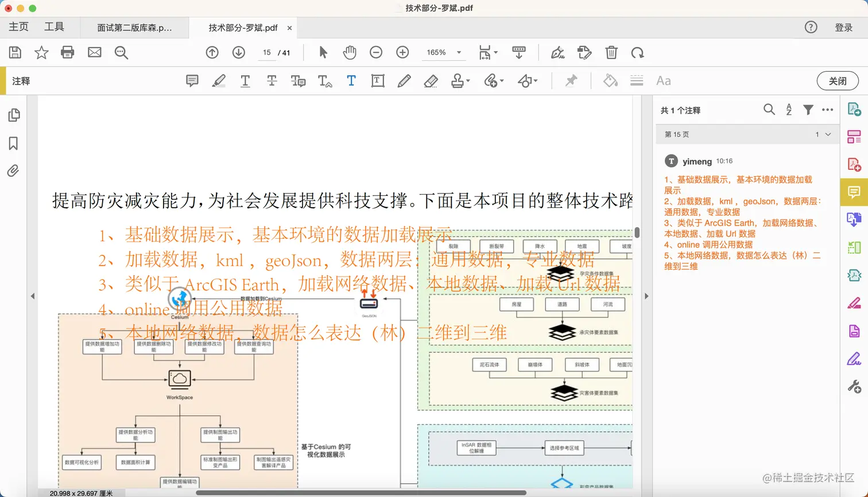
Task: Show the bookmarks panel
Action: click(13, 143)
